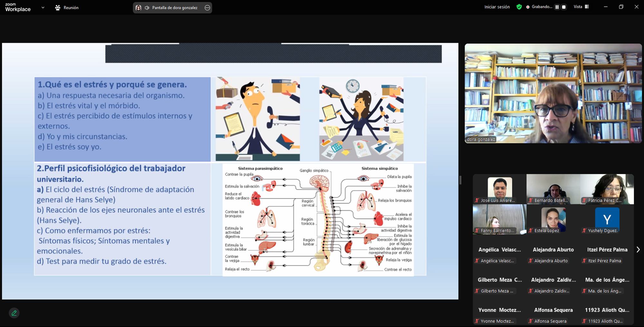Click Iniciar sesión
The image size is (644, 327).
tap(497, 7)
